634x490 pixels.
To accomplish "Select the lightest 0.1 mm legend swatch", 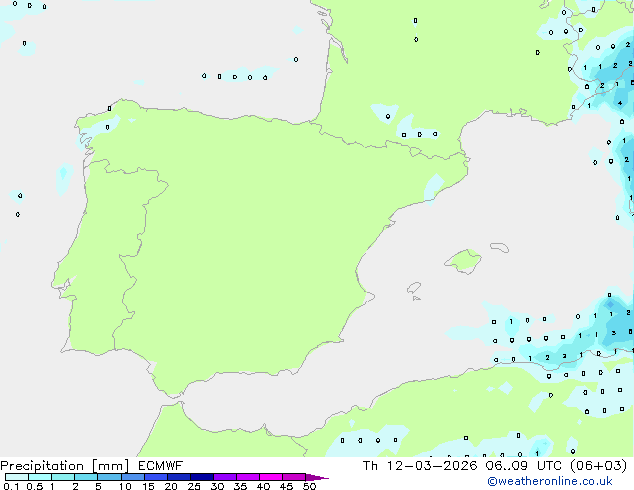I will (17, 477).
